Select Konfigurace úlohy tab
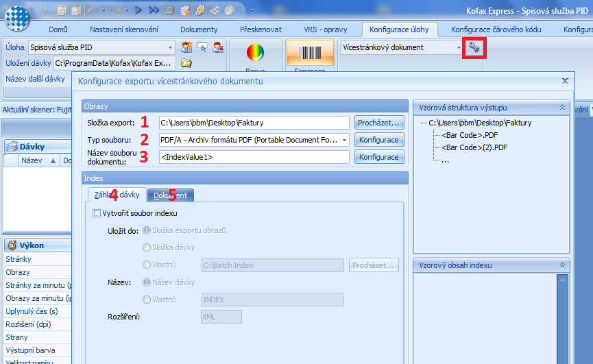Image resolution: width=593 pixels, height=364 pixels. 399,29
